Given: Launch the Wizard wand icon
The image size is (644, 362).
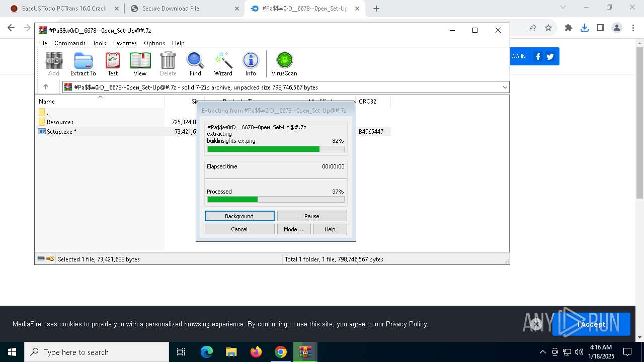Looking at the screenshot, I should (x=223, y=64).
